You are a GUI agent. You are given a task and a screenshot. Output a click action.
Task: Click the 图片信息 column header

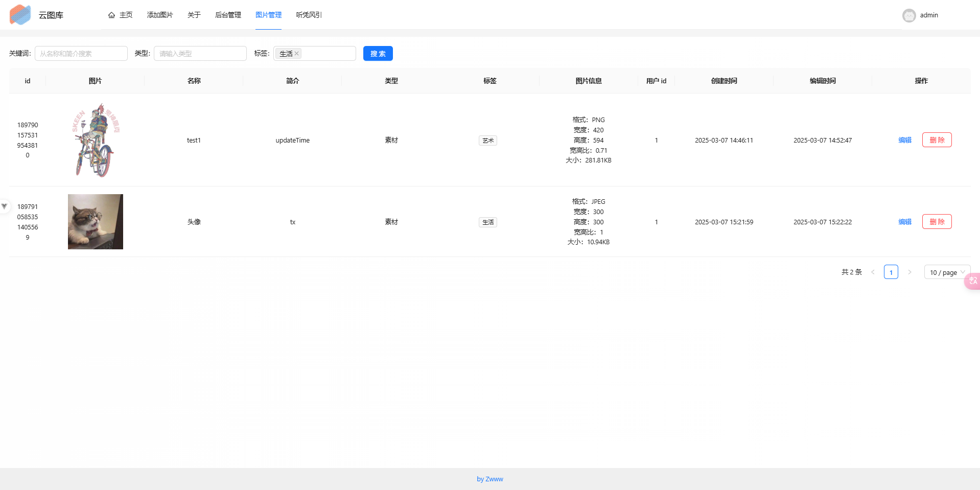[589, 81]
